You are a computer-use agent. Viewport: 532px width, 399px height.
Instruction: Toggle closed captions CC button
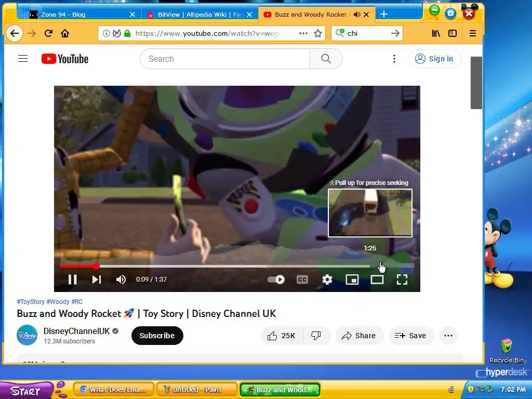pos(302,279)
